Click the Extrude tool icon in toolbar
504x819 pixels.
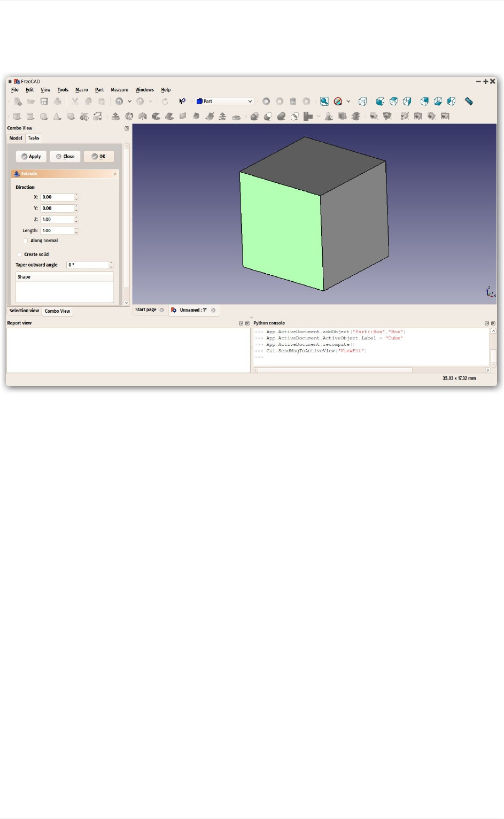pyautogui.click(x=115, y=116)
